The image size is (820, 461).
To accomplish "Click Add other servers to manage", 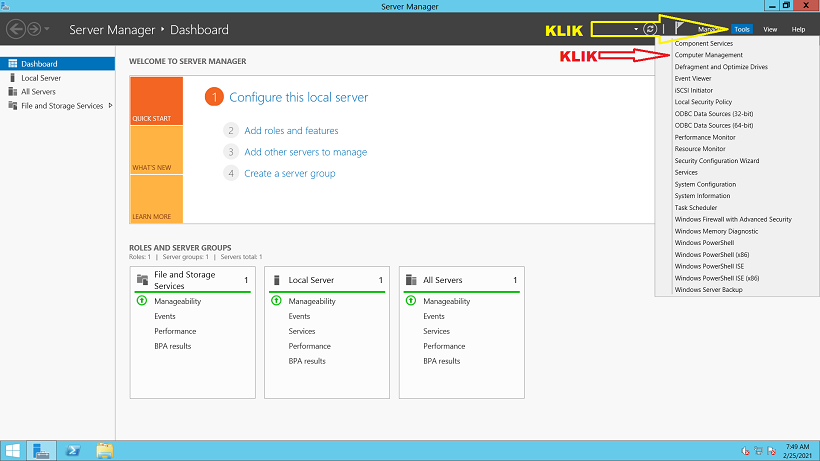I will (305, 152).
